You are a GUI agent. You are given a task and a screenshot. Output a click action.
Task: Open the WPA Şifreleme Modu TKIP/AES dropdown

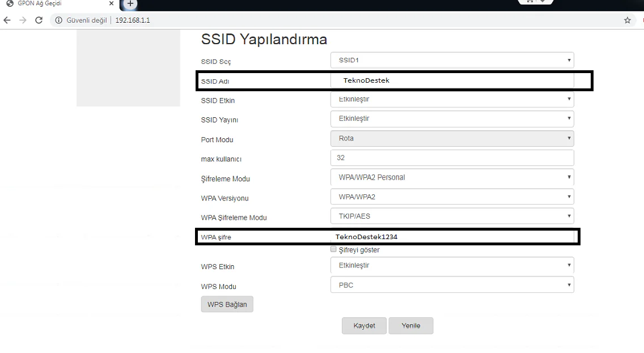(452, 216)
